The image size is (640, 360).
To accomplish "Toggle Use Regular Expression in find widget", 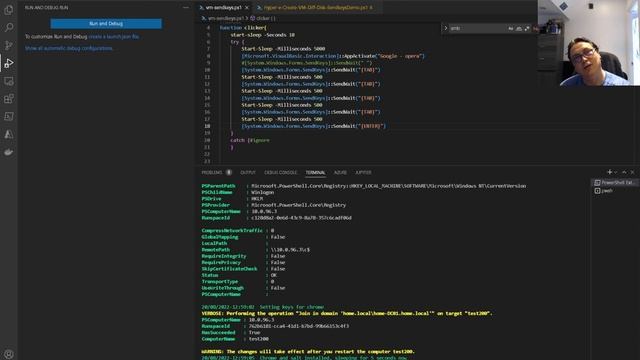I will (x=527, y=28).
